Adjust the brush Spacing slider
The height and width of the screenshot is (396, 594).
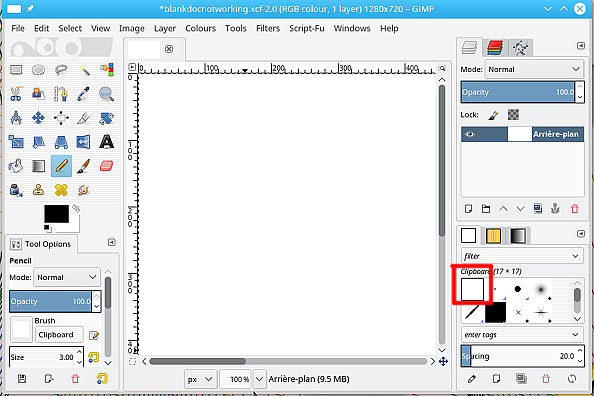[518, 356]
